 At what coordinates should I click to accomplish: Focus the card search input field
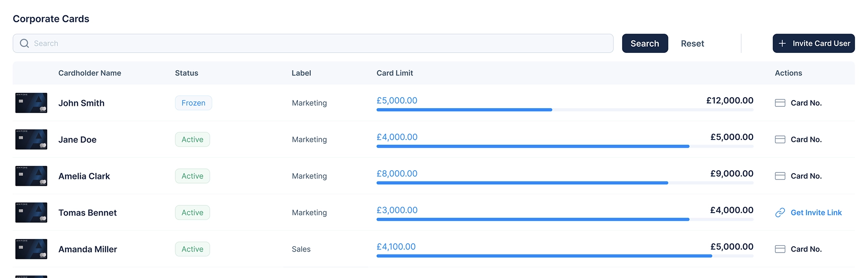(x=318, y=43)
